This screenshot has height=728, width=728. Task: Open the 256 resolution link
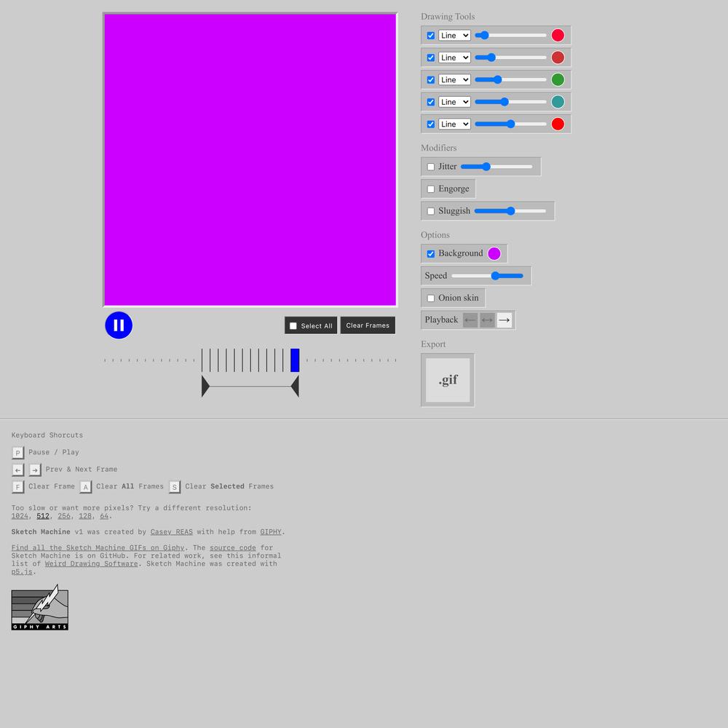[64, 516]
